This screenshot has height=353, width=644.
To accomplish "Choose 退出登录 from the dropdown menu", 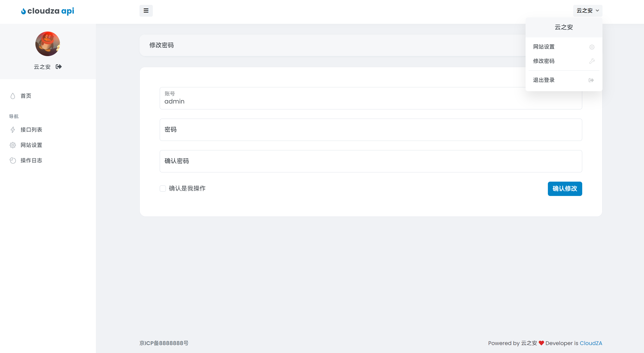I will point(544,80).
